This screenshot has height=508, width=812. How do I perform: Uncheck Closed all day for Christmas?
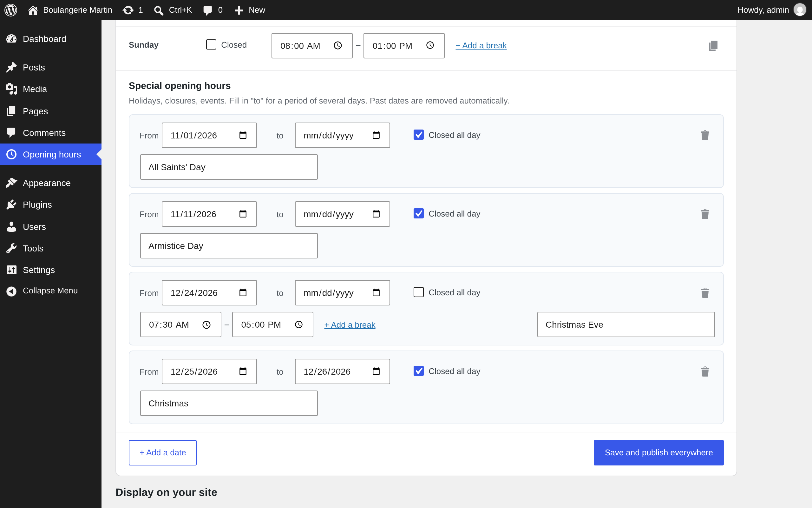coord(418,371)
